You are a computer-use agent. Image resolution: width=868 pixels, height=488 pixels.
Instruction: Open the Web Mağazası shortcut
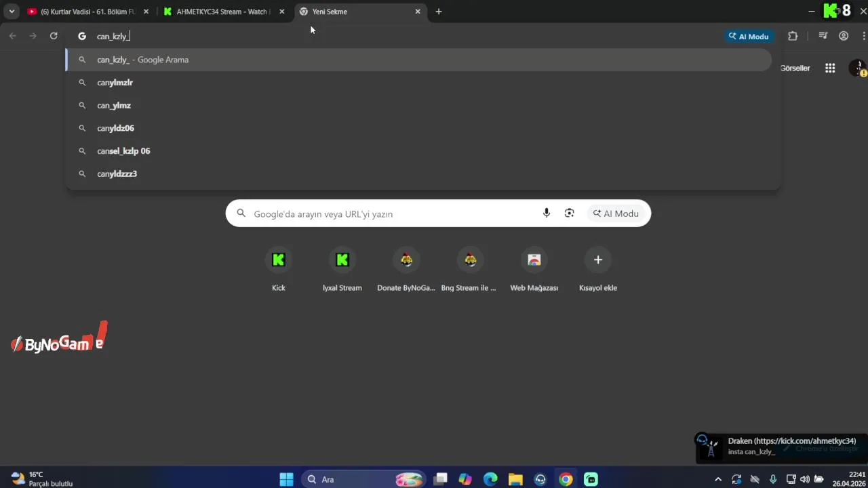tap(534, 269)
